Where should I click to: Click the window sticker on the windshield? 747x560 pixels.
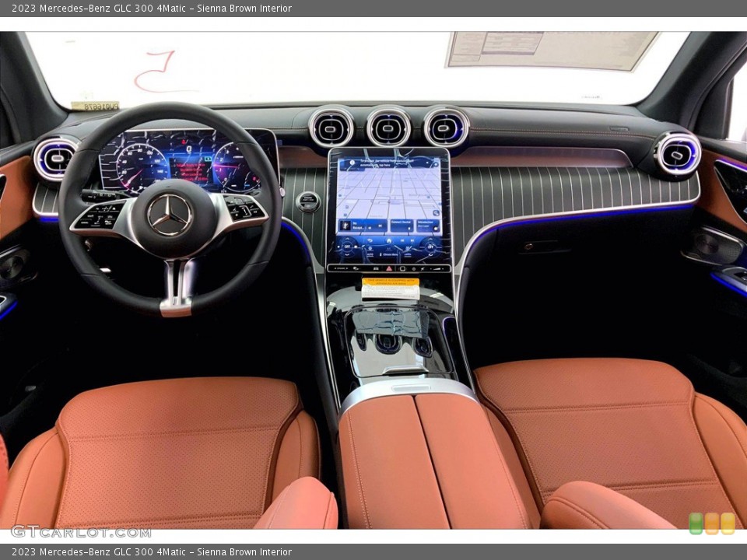tap(552, 50)
